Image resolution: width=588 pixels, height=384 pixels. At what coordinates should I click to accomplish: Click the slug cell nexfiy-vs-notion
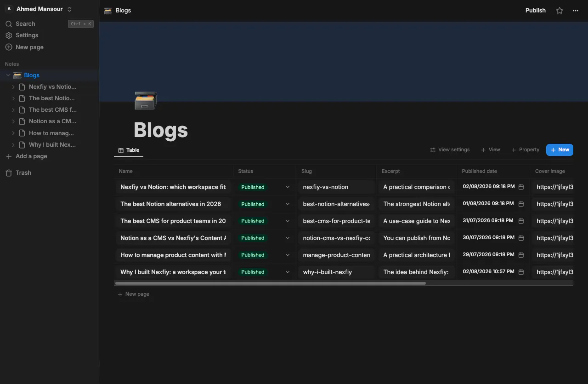[336, 187]
